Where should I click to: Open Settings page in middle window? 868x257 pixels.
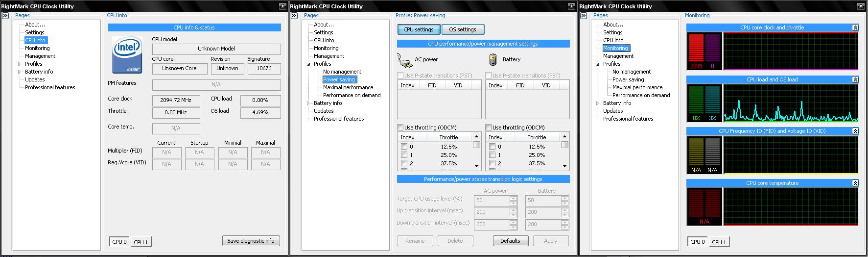(323, 32)
